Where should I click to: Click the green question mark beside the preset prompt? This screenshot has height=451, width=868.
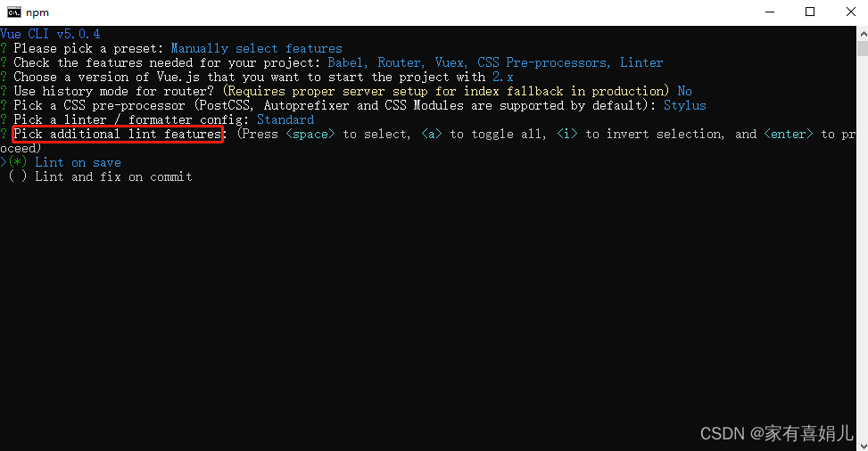pos(4,49)
